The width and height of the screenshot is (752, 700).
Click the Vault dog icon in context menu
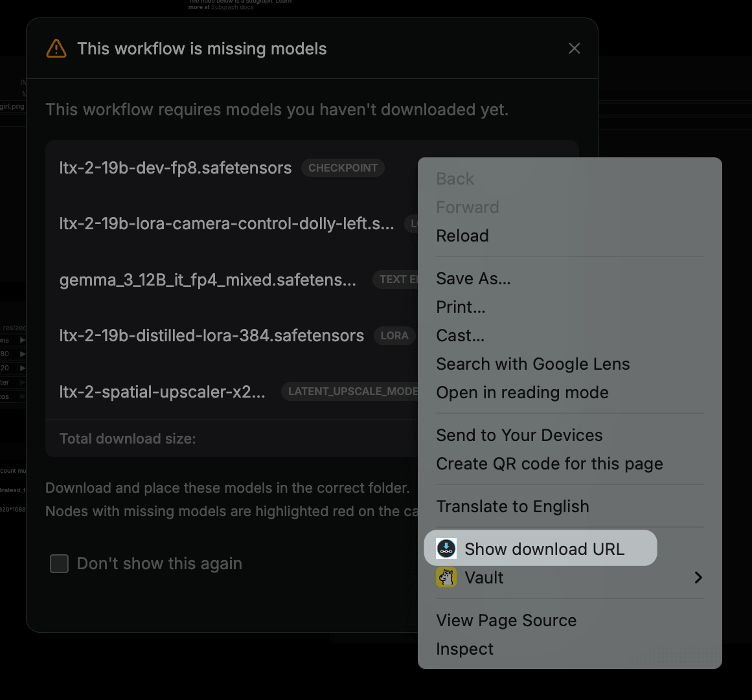(x=446, y=577)
